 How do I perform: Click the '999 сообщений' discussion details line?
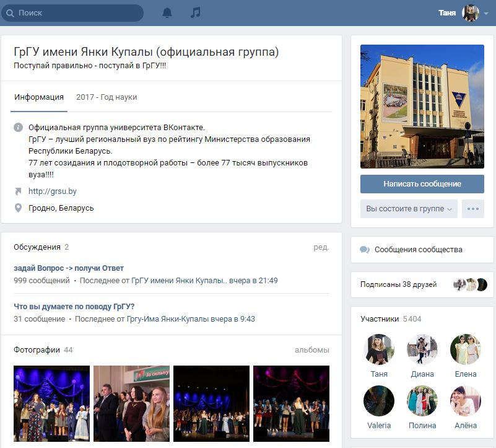tap(146, 281)
